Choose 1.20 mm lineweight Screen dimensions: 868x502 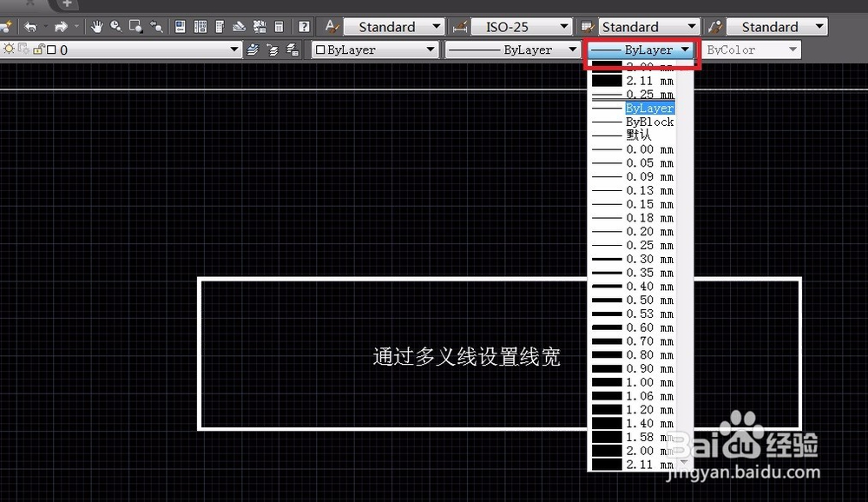(634, 410)
